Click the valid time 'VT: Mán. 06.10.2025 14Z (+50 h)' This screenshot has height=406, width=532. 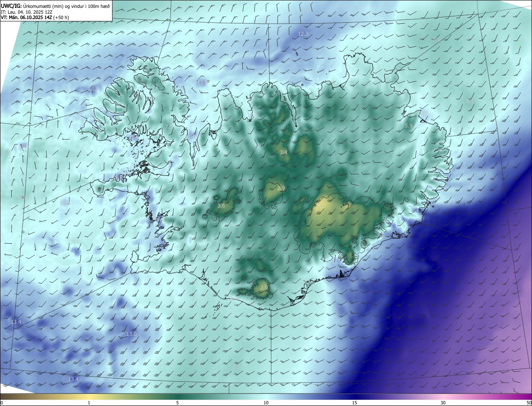pyautogui.click(x=34, y=17)
